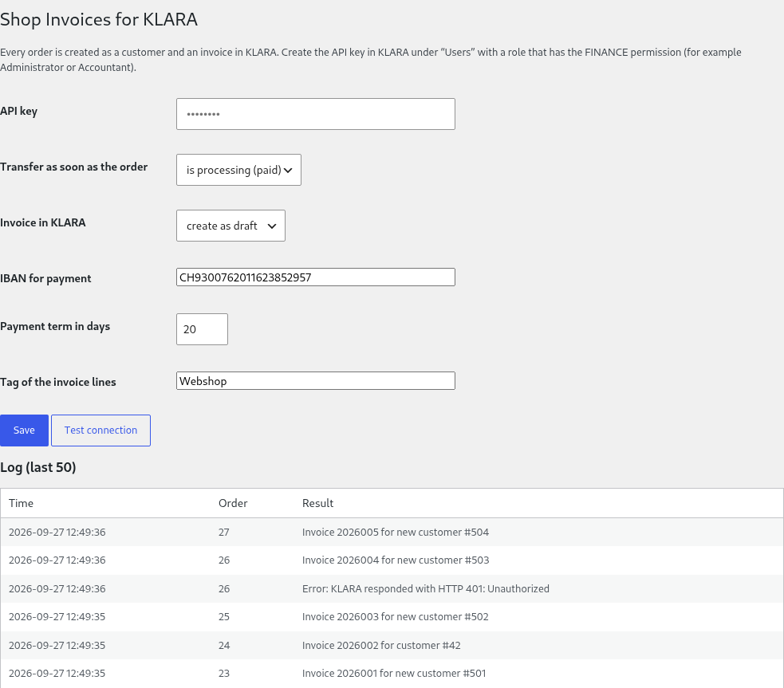Click the API key password field
Viewport: 784px width, 688px height.
[316, 114]
